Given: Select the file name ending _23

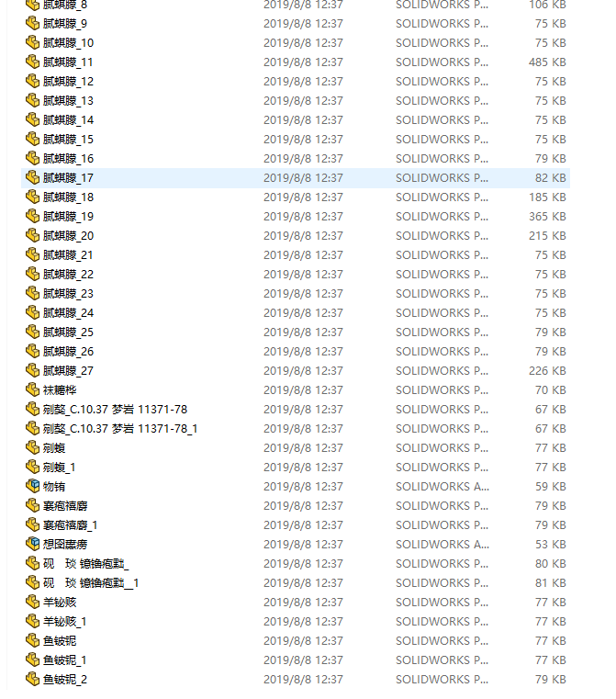Looking at the screenshot, I should (68, 293).
